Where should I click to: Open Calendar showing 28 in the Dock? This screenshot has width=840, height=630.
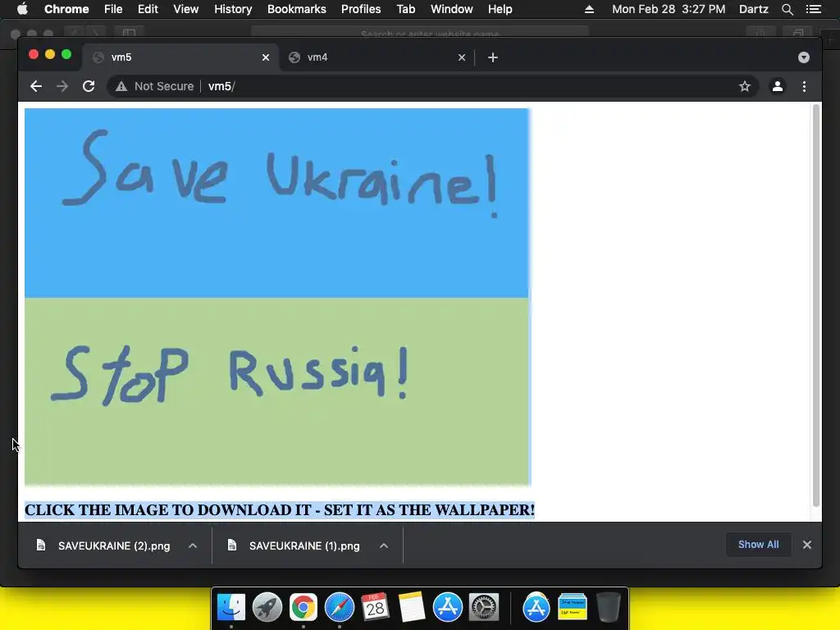tap(375, 607)
